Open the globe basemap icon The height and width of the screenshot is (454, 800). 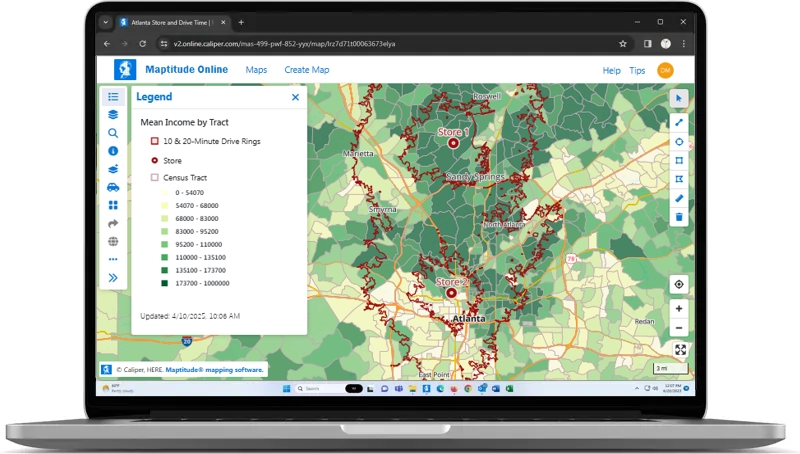(x=113, y=241)
